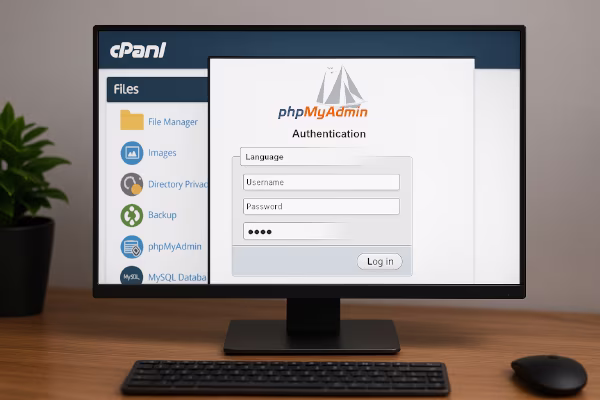Click the Backup icon
Image resolution: width=600 pixels, height=400 pixels.
[132, 216]
